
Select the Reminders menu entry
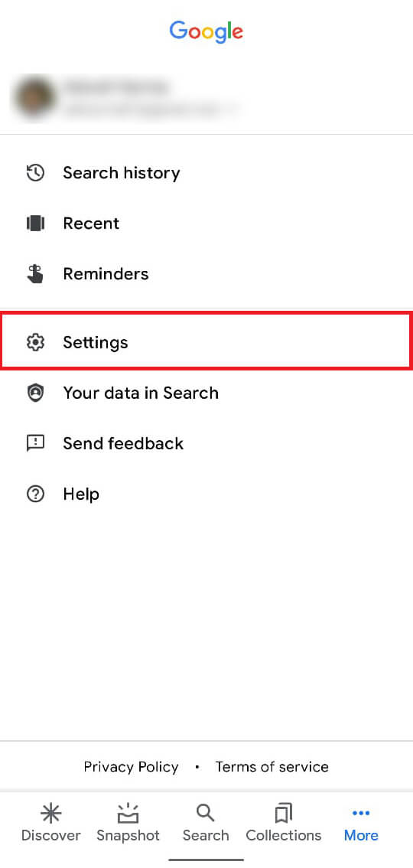(206, 273)
